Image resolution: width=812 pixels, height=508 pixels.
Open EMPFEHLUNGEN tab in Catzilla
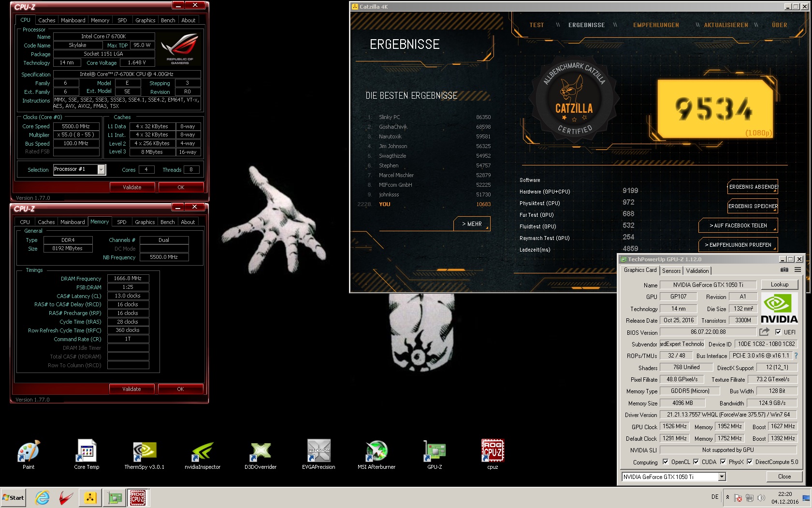[x=656, y=25]
